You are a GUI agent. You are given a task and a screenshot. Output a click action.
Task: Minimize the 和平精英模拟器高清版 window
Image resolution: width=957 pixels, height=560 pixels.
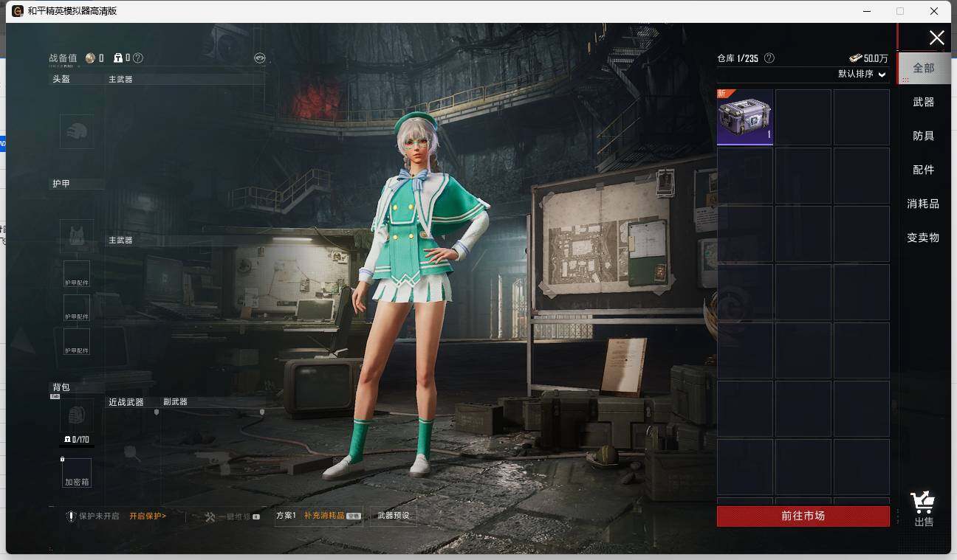click(x=865, y=11)
